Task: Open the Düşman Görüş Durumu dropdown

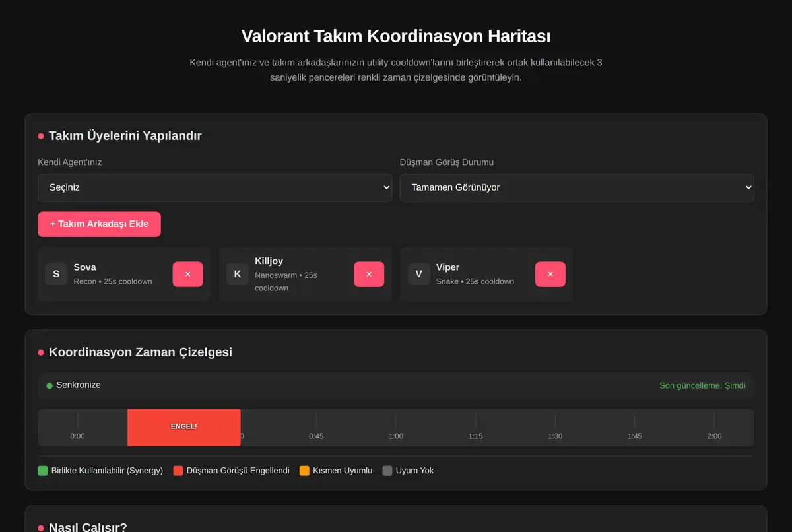Action: point(577,187)
